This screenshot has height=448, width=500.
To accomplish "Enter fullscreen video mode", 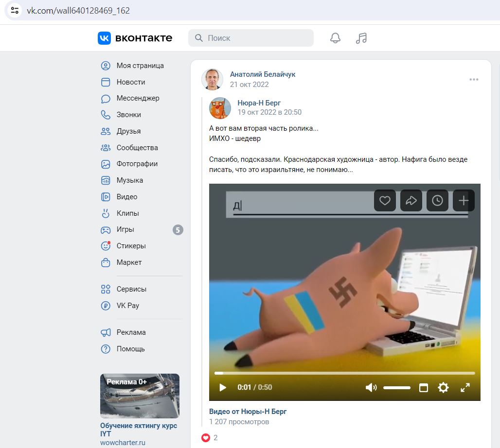I will pos(465,387).
